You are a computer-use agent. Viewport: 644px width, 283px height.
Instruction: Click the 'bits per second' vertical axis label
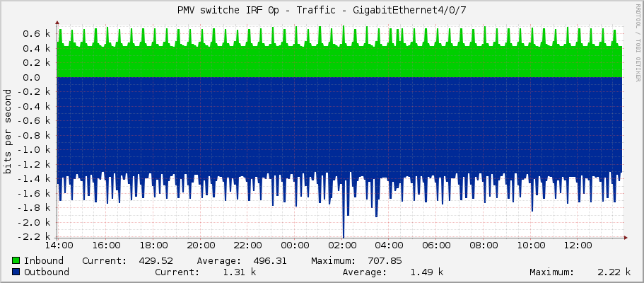pos(7,131)
